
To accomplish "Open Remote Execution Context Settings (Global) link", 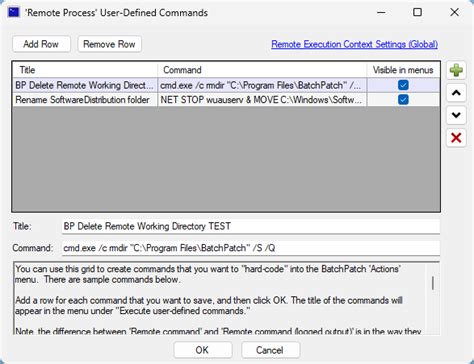I will [354, 44].
